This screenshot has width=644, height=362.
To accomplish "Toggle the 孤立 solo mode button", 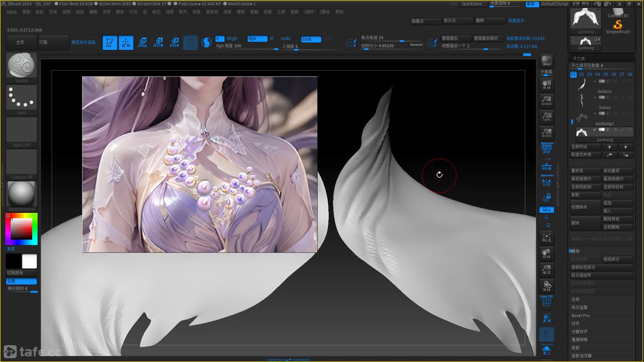I will click(x=546, y=350).
